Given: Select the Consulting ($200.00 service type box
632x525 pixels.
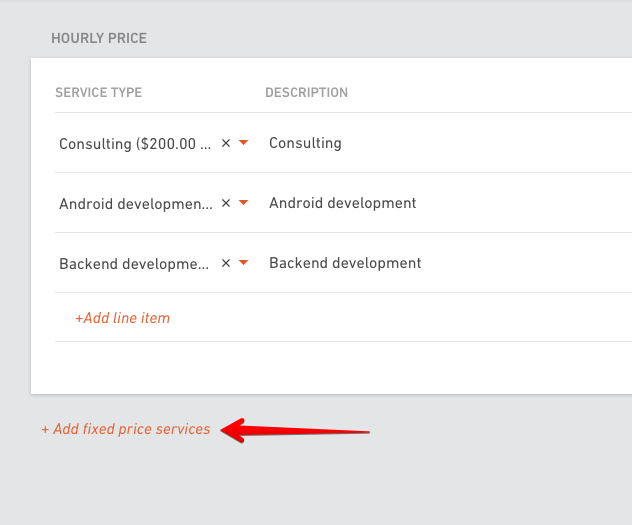Looking at the screenshot, I should (x=154, y=143).
